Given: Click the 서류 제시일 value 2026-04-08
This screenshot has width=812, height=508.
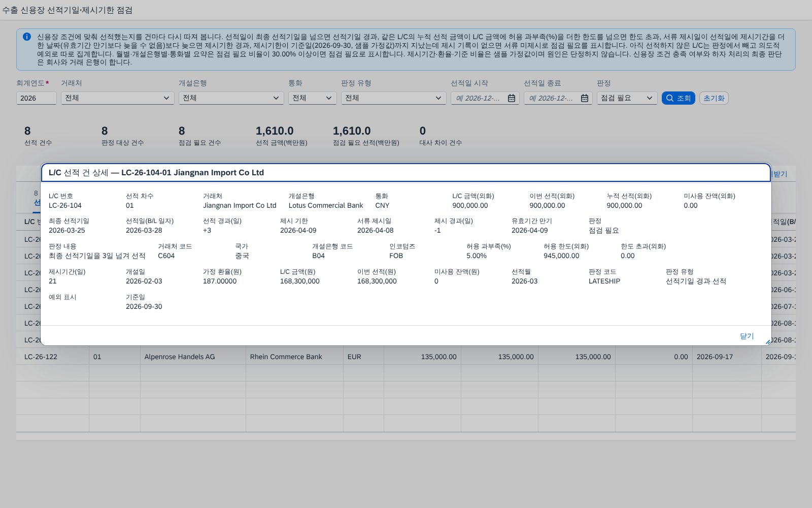Looking at the screenshot, I should 376,231.
